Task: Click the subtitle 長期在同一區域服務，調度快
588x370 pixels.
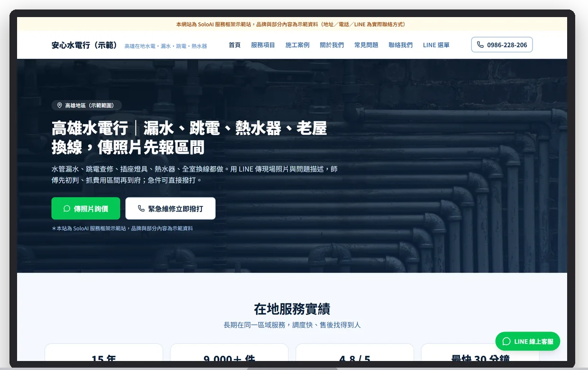Action: (292, 325)
